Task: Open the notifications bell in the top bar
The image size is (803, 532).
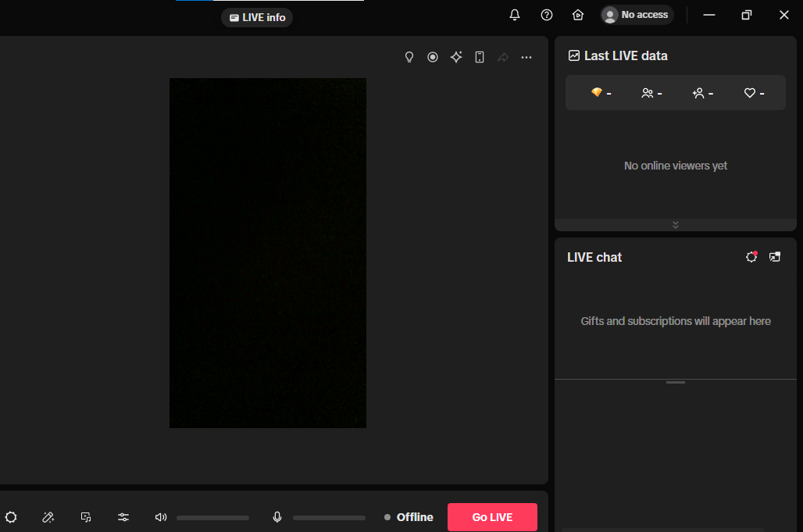Action: coord(514,14)
